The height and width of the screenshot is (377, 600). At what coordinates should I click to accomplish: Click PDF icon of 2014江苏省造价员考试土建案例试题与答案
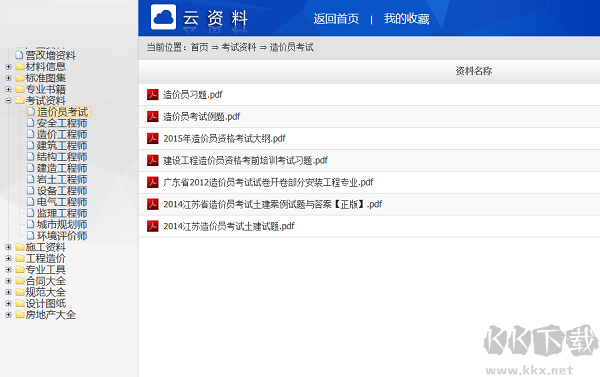(153, 204)
